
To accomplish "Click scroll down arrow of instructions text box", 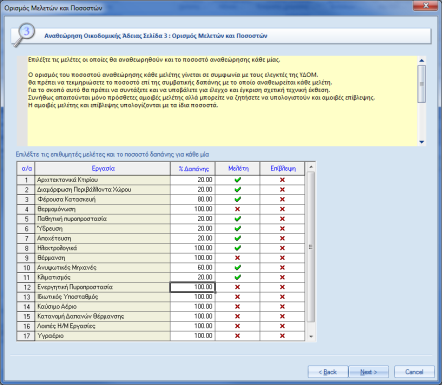I will [x=422, y=142].
